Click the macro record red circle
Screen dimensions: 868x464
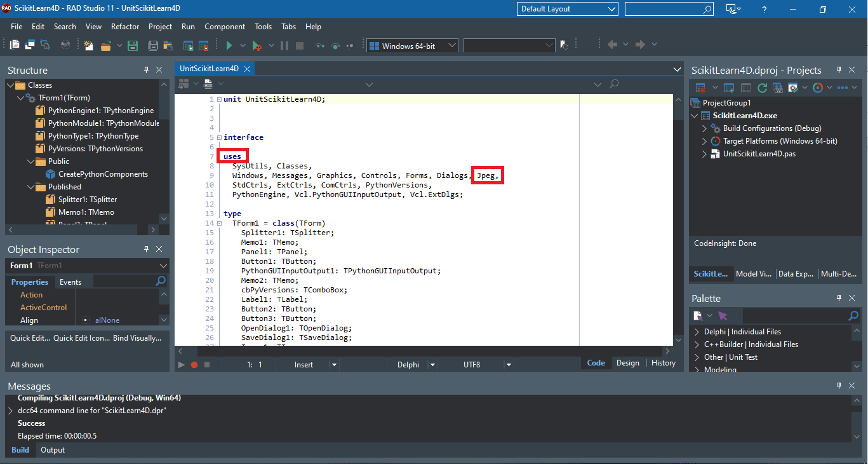(x=194, y=365)
